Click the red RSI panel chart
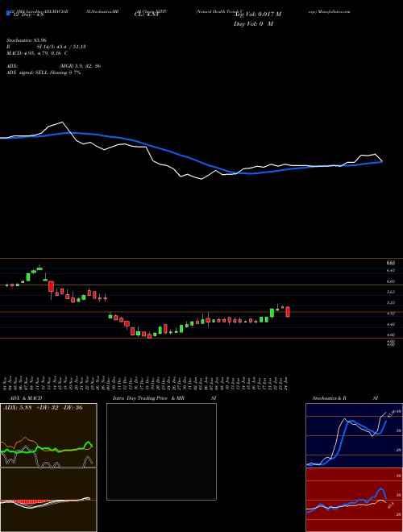 point(354,500)
